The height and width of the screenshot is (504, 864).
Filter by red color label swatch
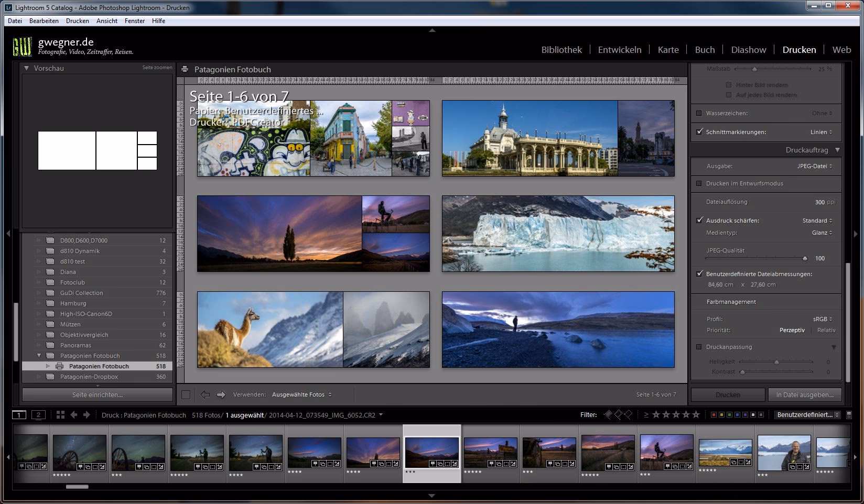(x=714, y=415)
